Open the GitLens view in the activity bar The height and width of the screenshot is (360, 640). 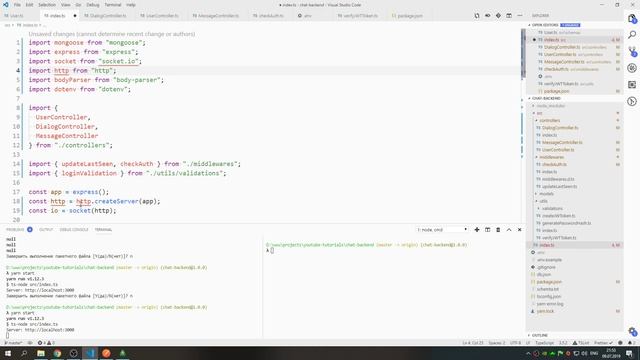(x=632, y=101)
